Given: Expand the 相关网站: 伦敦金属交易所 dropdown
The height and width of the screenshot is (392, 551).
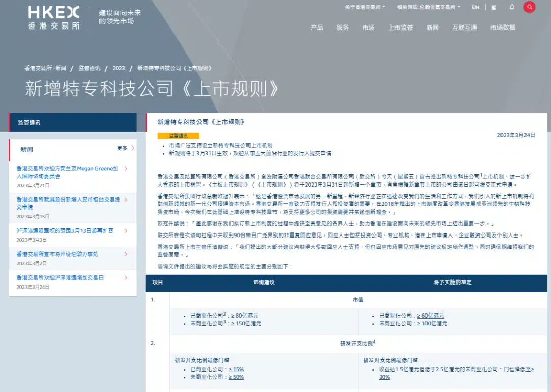Looking at the screenshot, I should [x=429, y=7].
